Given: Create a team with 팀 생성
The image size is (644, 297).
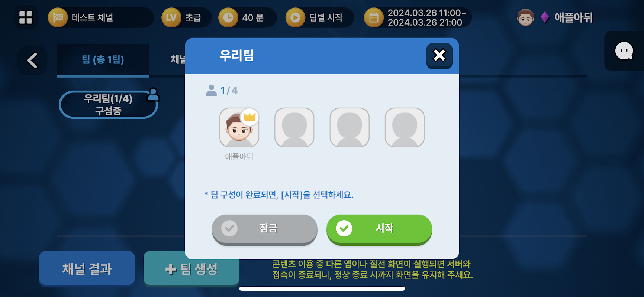Looking at the screenshot, I should click(x=191, y=269).
